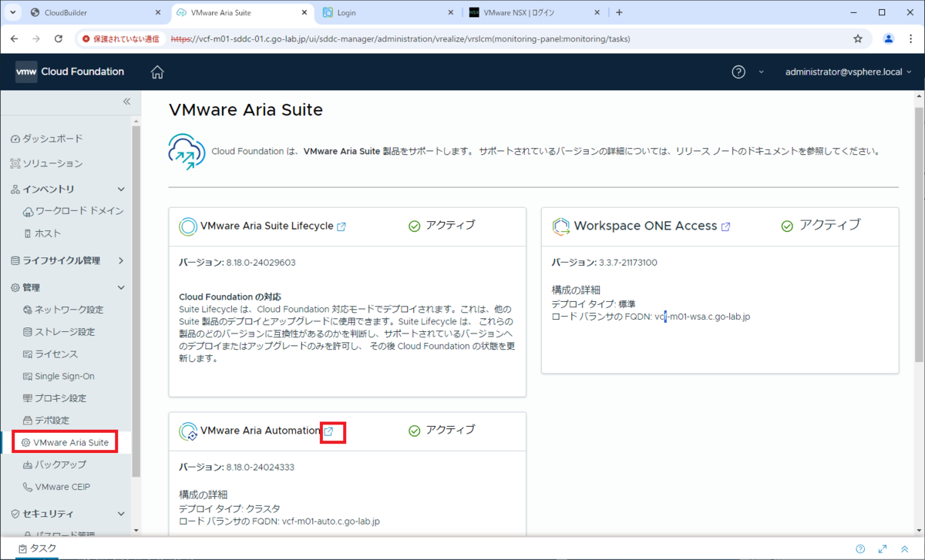Collapse the インベントリ section
The width and height of the screenshot is (925, 560).
(x=121, y=189)
